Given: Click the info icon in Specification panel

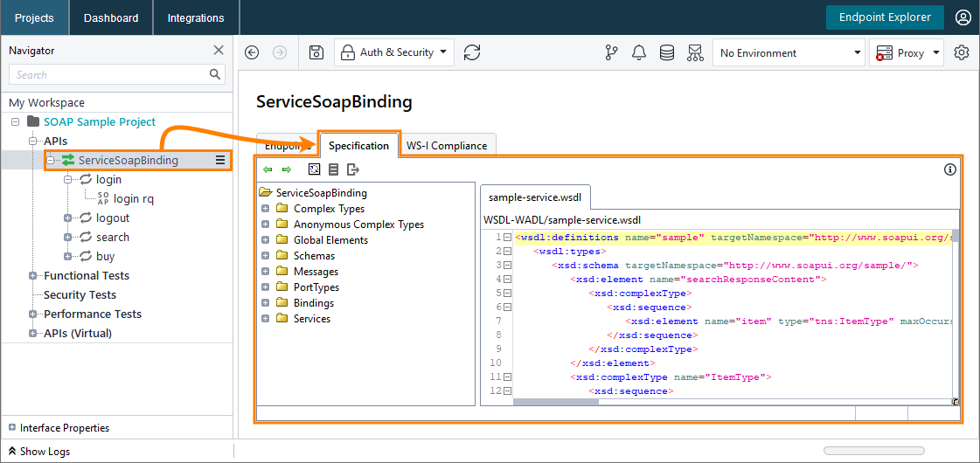Looking at the screenshot, I should 950,169.
